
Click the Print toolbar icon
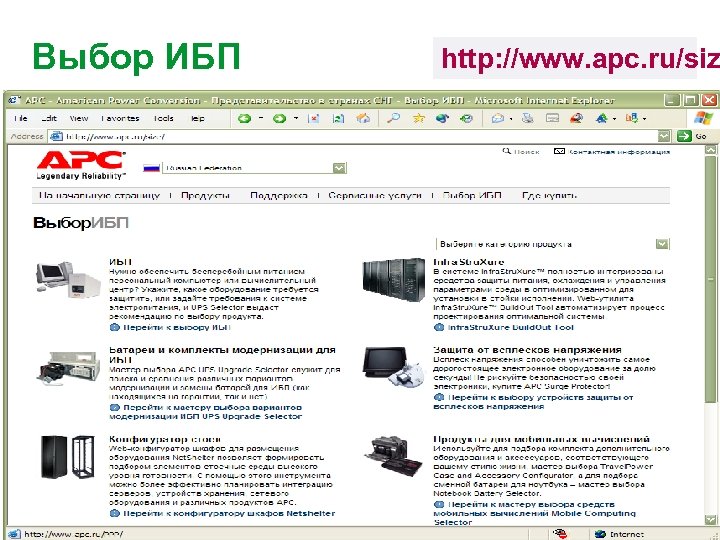click(528, 118)
